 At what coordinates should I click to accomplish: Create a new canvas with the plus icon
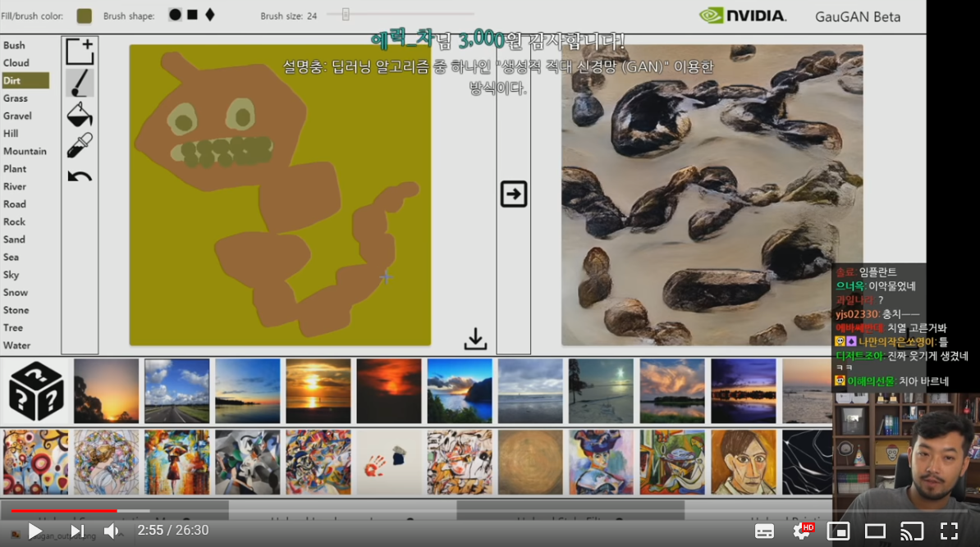click(80, 52)
